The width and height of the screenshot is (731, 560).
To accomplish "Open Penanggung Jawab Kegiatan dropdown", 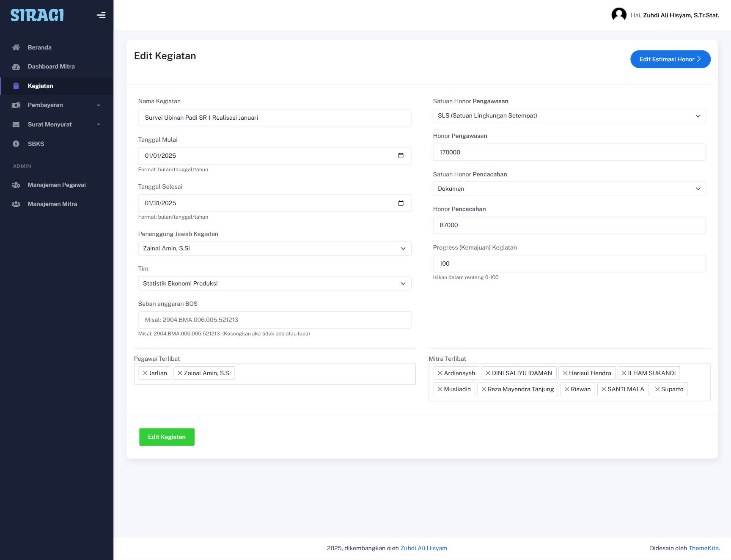I will coord(275,249).
